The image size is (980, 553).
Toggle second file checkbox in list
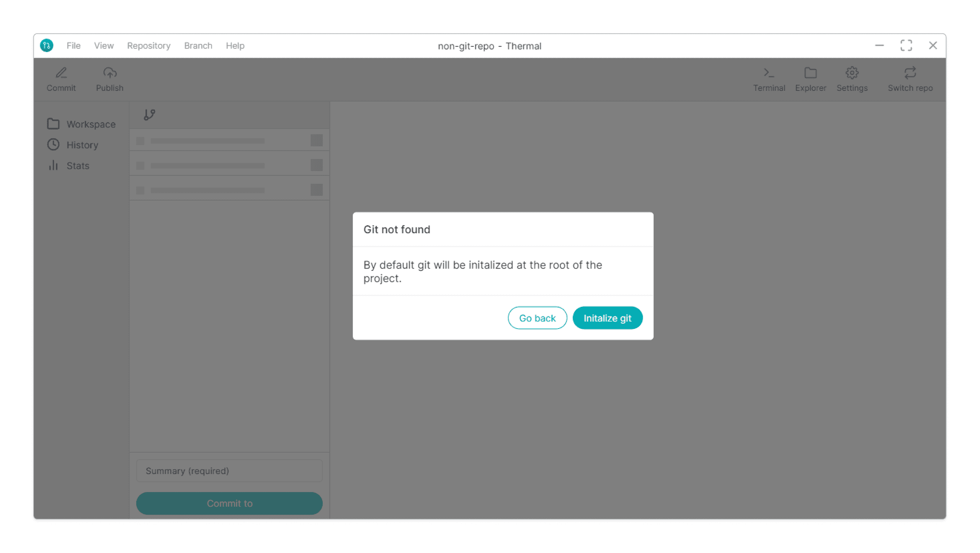pos(140,165)
